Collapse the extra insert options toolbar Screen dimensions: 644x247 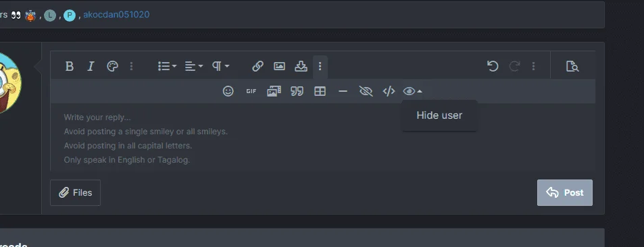[320, 66]
